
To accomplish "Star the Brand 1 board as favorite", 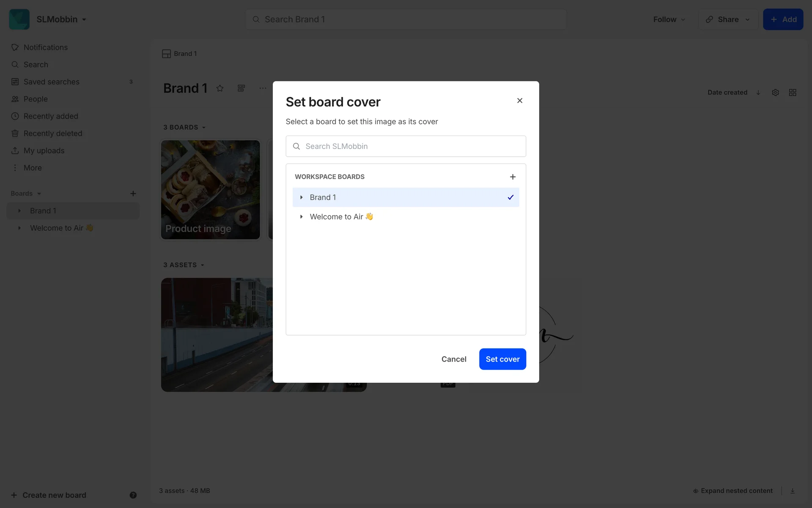I will coord(220,88).
